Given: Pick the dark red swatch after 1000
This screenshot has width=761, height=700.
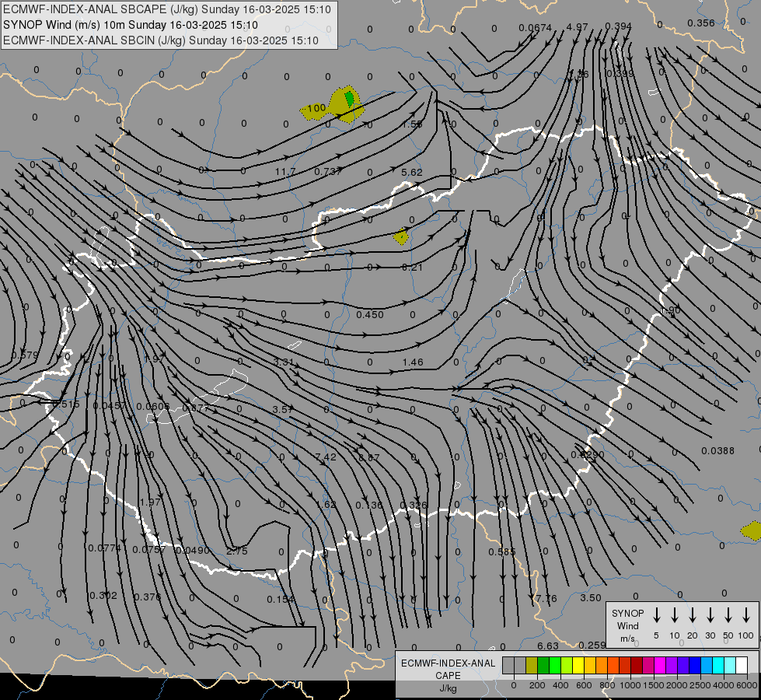Looking at the screenshot, I should 637,665.
